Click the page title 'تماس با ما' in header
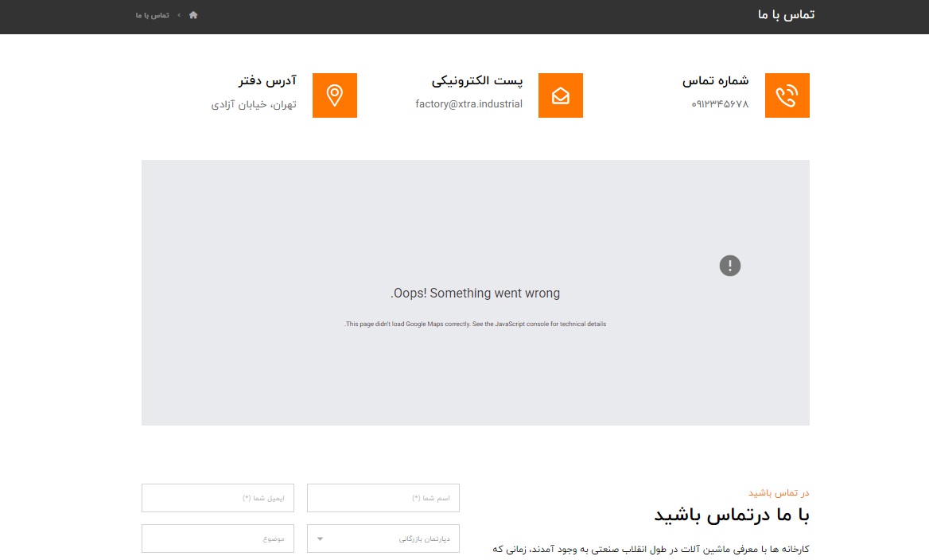 tap(786, 15)
